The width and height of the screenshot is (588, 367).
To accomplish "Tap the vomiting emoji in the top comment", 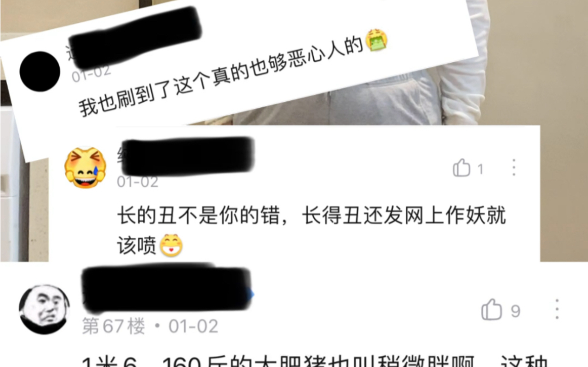I will (x=376, y=40).
